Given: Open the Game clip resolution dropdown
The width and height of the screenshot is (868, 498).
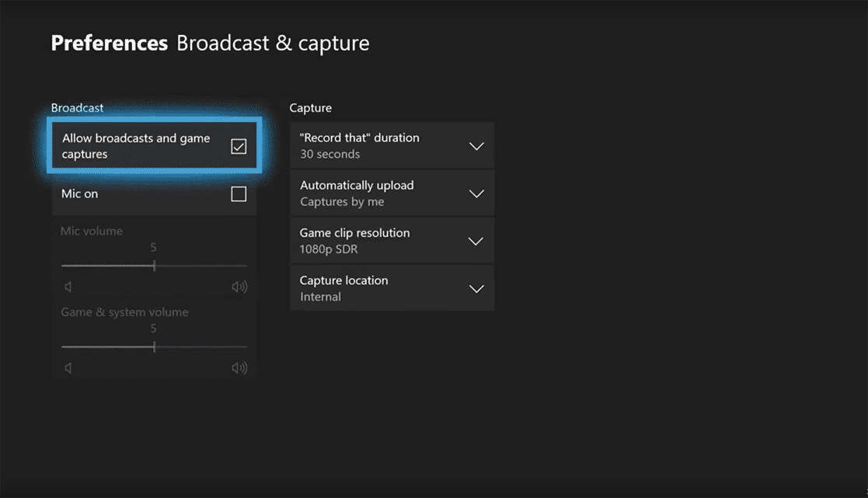Looking at the screenshot, I should tap(392, 241).
